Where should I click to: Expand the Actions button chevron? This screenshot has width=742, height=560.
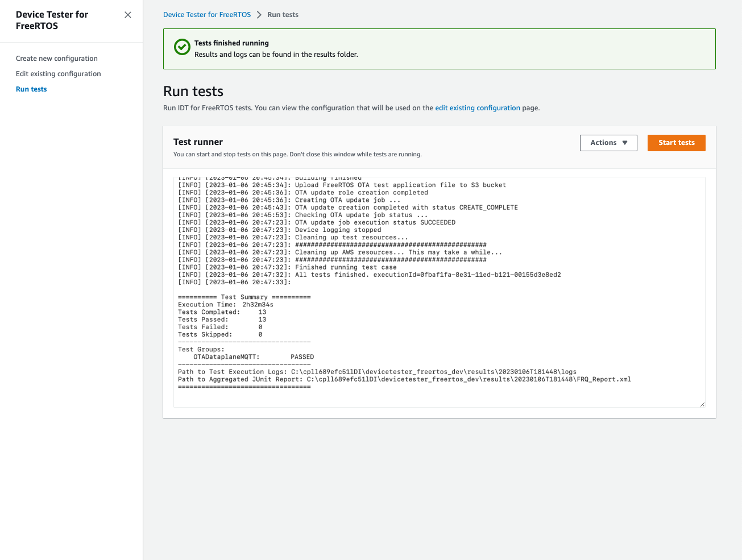624,143
